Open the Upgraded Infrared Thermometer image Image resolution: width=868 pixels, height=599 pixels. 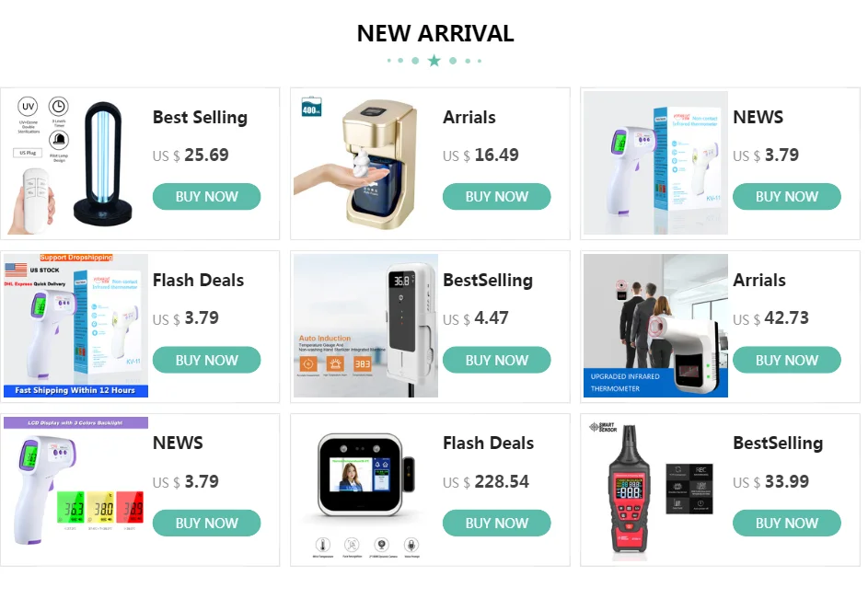coord(656,326)
